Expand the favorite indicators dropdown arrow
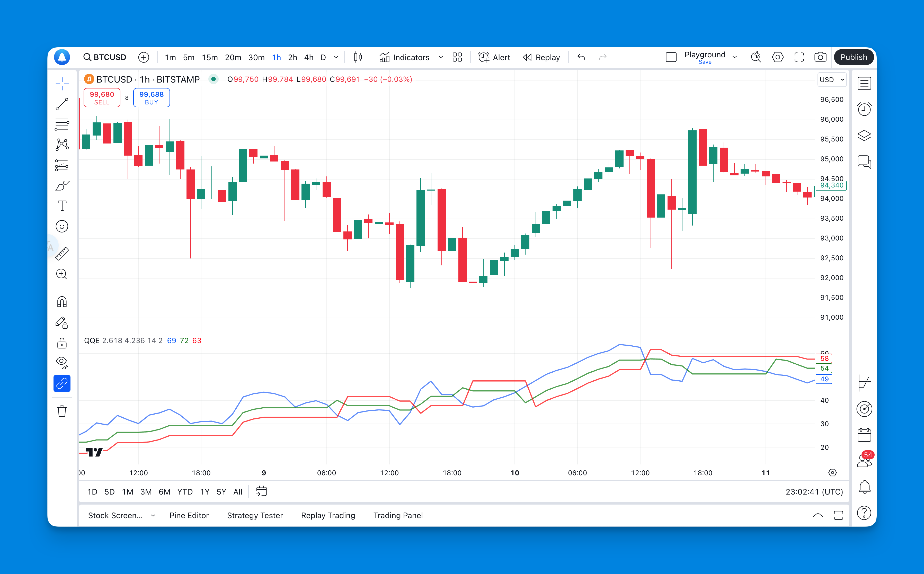This screenshot has width=924, height=574. [x=441, y=57]
